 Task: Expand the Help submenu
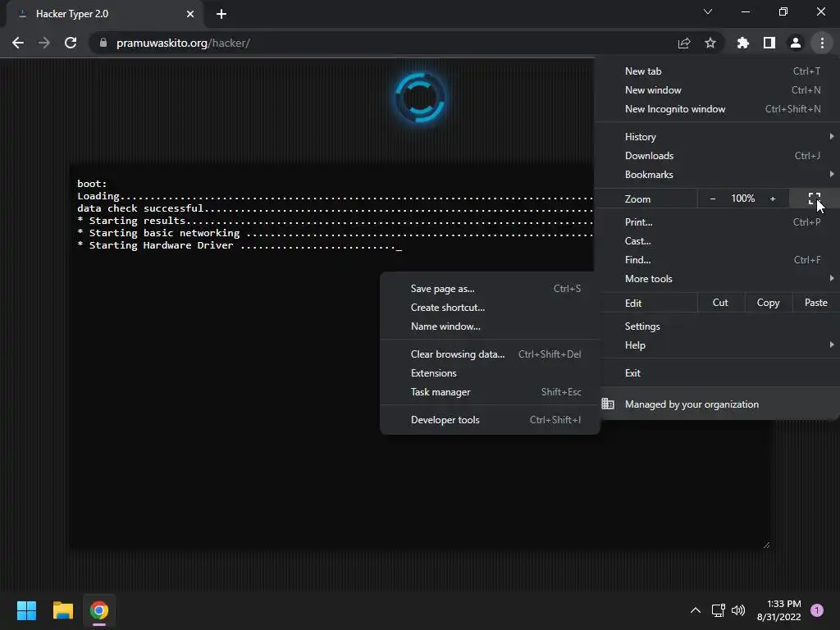pyautogui.click(x=717, y=345)
